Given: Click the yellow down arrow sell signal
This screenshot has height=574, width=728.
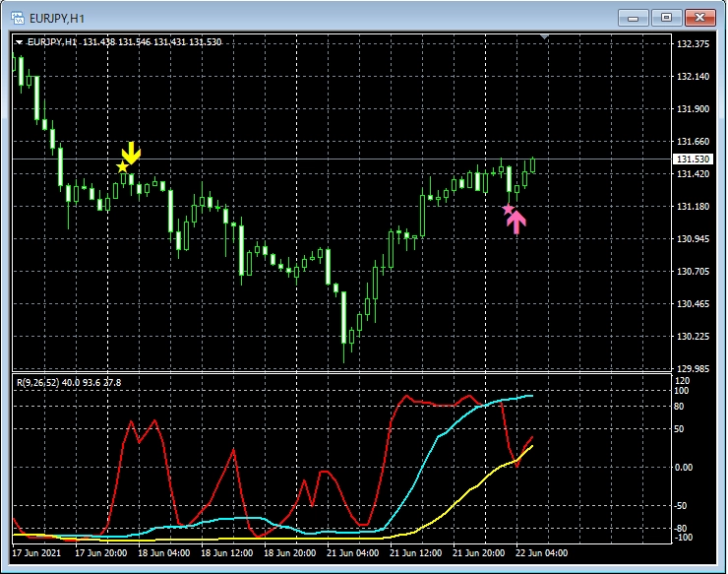Looking at the screenshot, I should [131, 153].
